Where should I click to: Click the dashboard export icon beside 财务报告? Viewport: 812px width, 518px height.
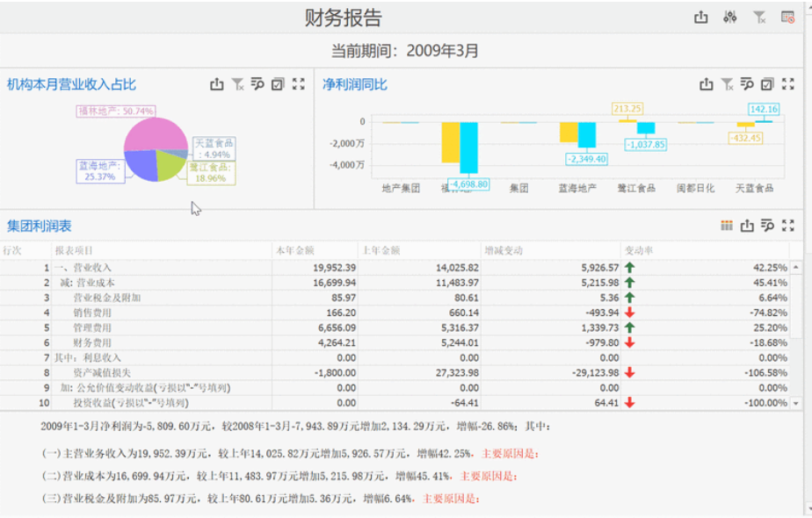click(x=700, y=17)
